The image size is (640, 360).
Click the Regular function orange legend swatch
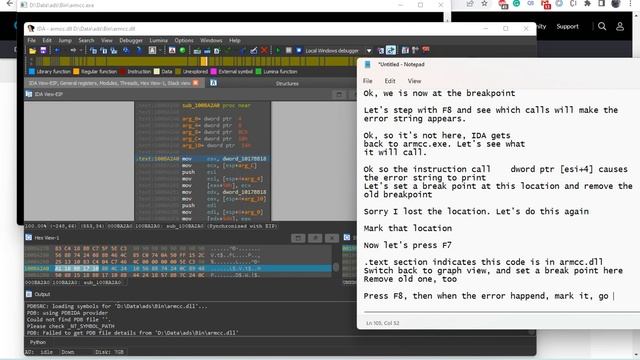pyautogui.click(x=76, y=71)
